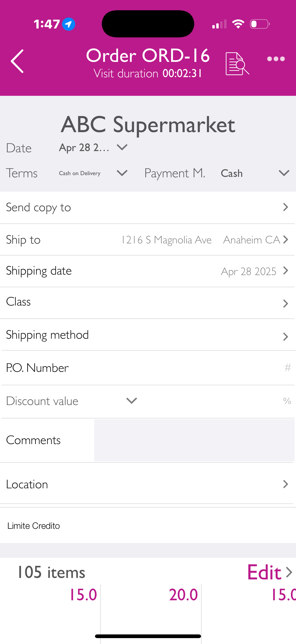Open the Ship to address row
This screenshot has height=644, width=296.
147,240
